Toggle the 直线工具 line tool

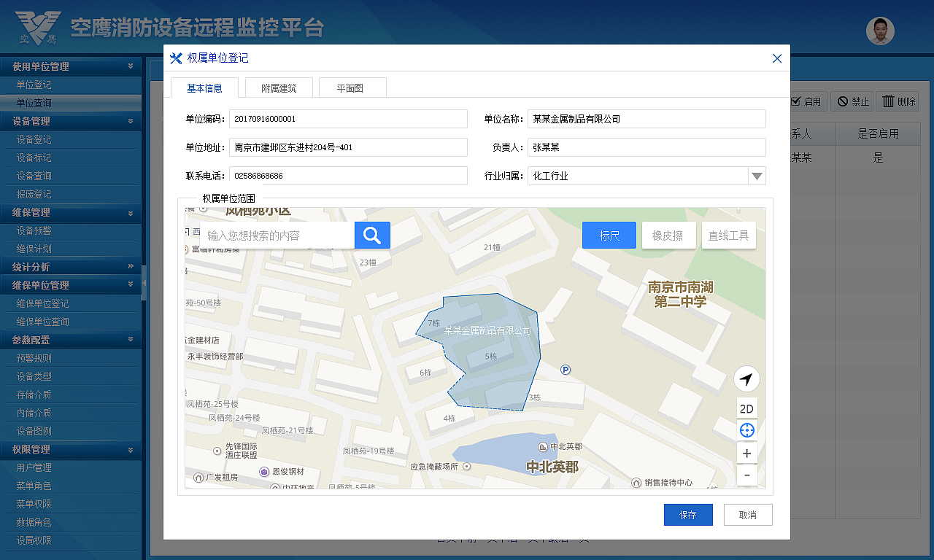point(728,235)
